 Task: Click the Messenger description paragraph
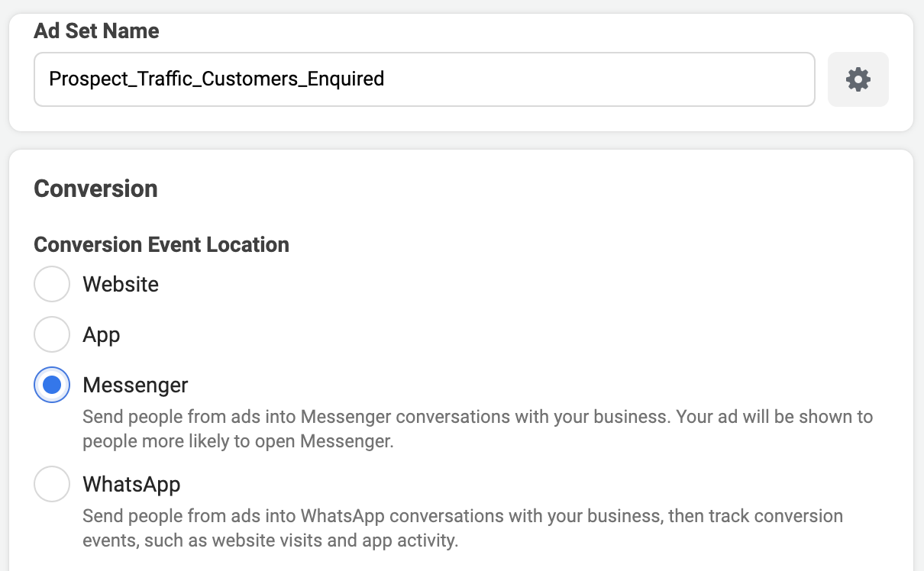click(x=477, y=429)
